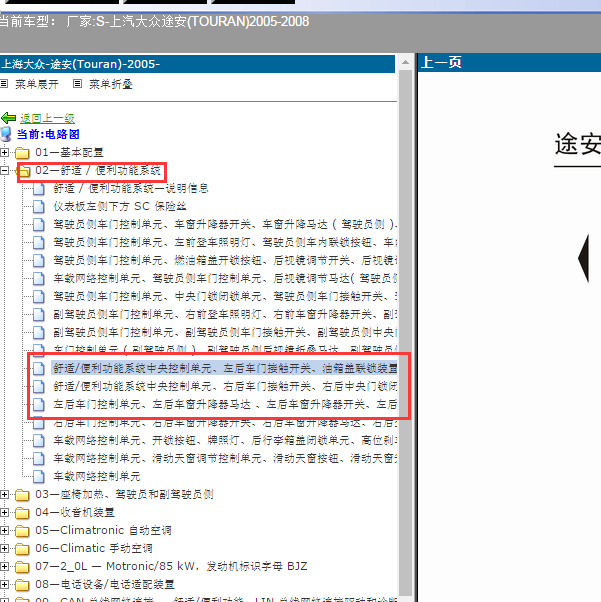Viewport: 601px width, 602px height.
Task: Click the 01—基本配置 folder icon
Action: click(x=22, y=153)
